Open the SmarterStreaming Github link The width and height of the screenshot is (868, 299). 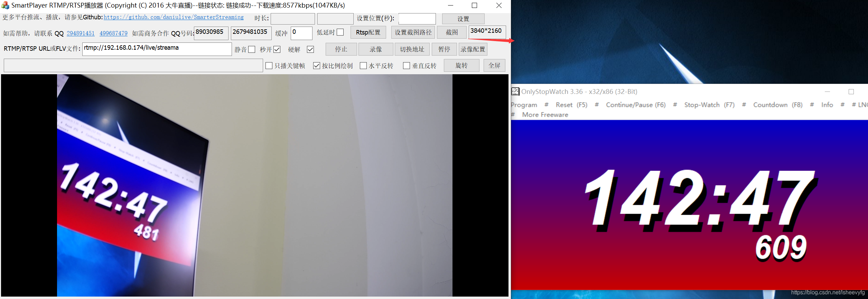tap(174, 17)
